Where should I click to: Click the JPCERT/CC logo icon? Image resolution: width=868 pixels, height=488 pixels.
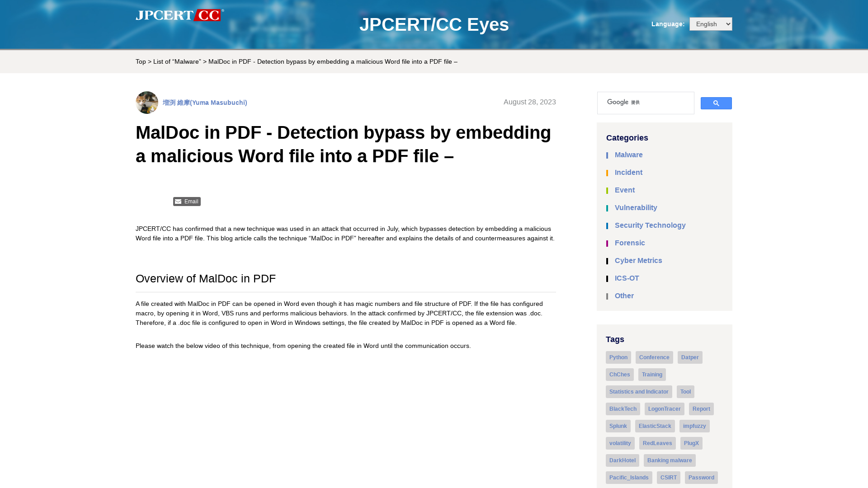[179, 15]
